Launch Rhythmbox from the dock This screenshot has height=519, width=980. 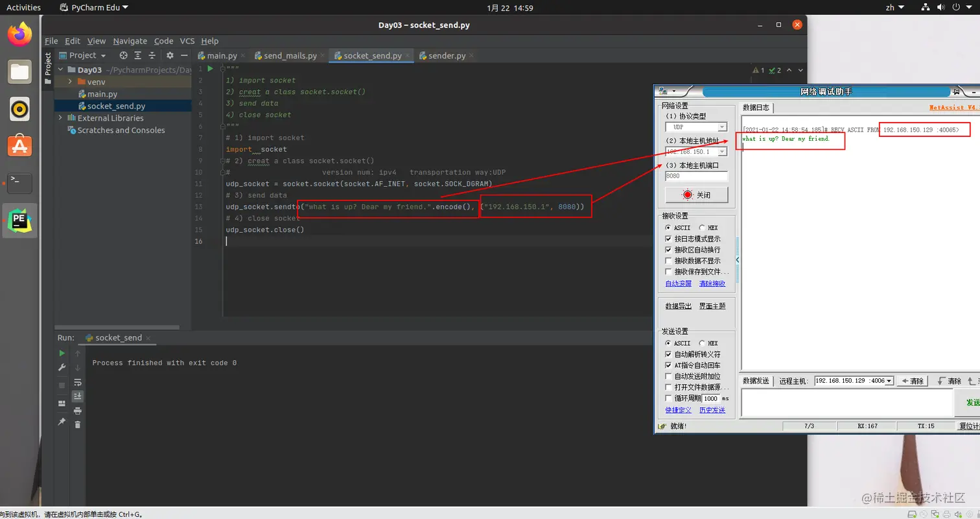point(19,109)
